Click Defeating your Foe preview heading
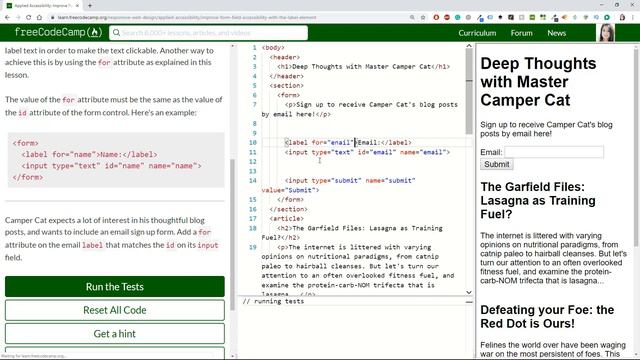 pyautogui.click(x=547, y=316)
